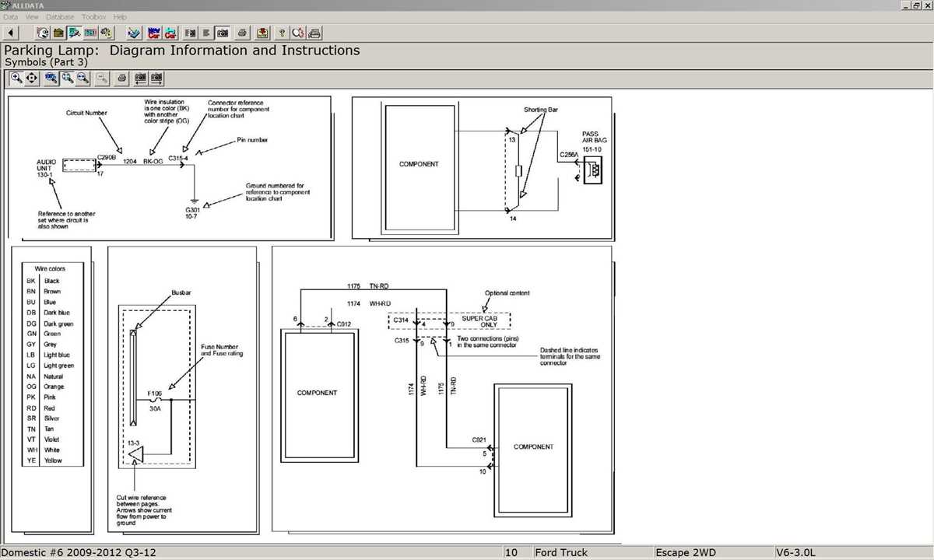Click the red download-arrow bookmark icon
Viewport: 934px width, 560px height.
point(262,33)
